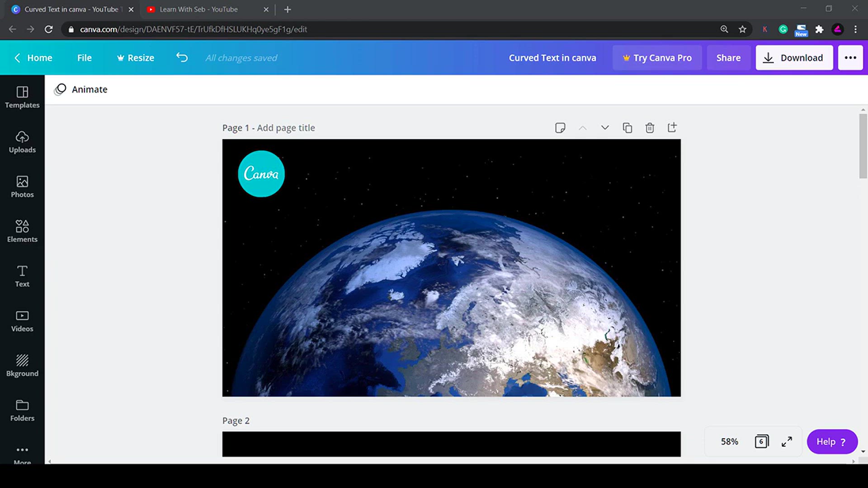Duplicate Page 1
The width and height of the screenshot is (868, 488).
[627, 128]
